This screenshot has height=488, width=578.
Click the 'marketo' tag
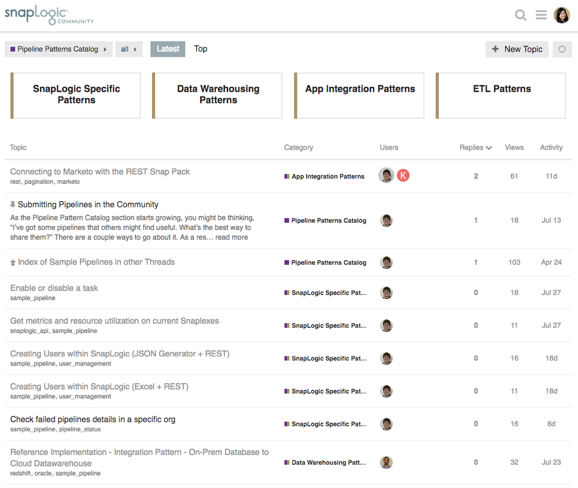[68, 182]
